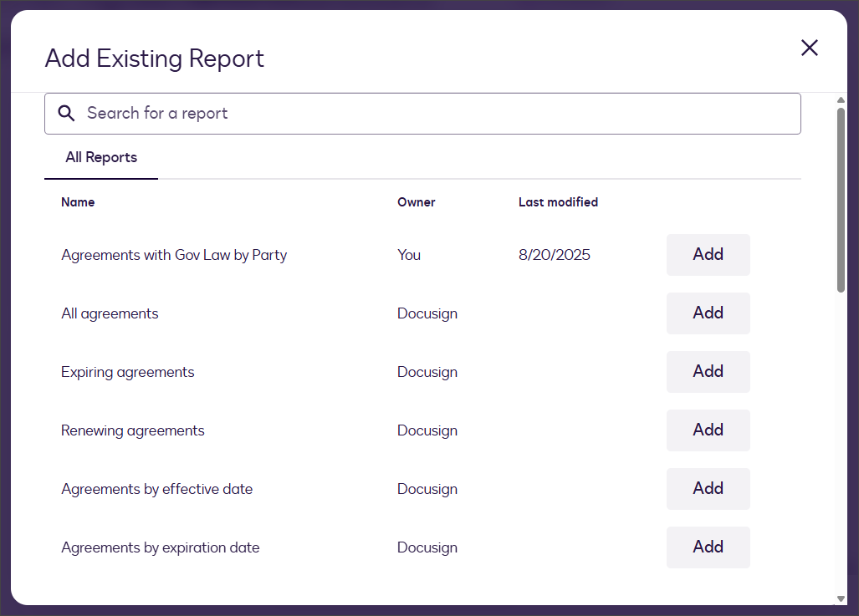Add the All agreements report
859x616 pixels.
point(708,313)
